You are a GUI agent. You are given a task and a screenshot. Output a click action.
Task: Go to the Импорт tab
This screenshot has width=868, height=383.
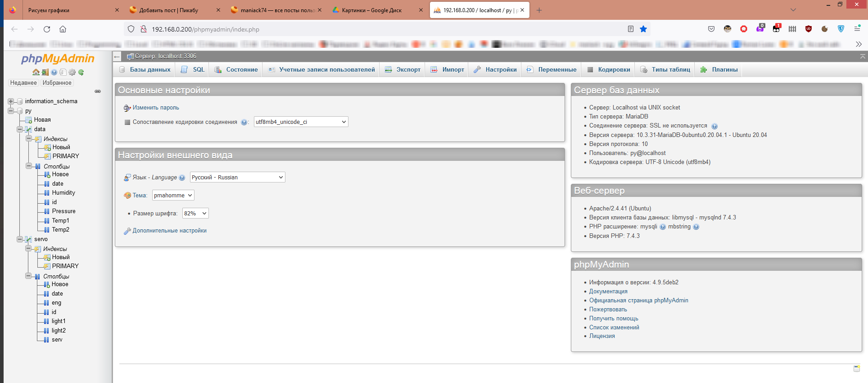click(447, 70)
